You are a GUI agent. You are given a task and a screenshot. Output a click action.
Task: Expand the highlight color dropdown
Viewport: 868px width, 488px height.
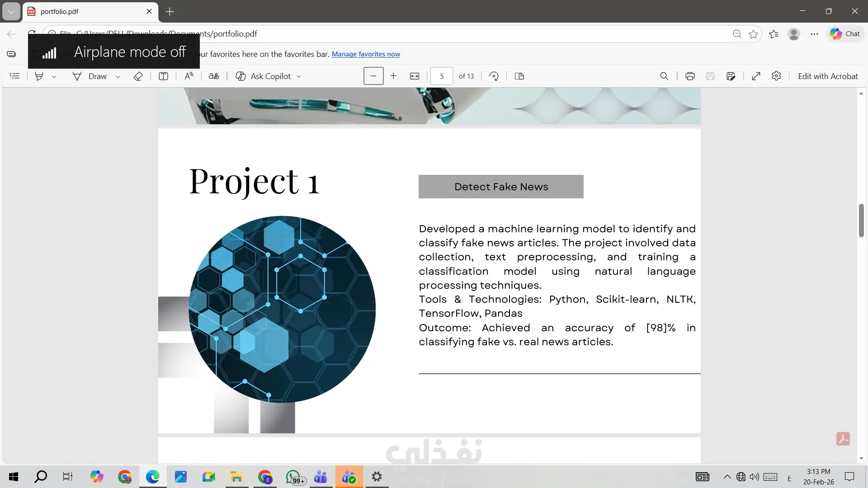click(x=54, y=76)
